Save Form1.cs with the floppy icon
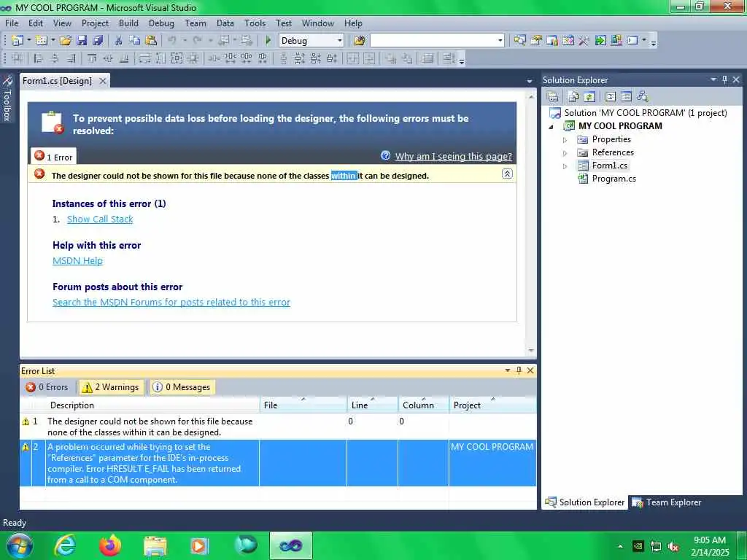Screen dimensions: 747x560 pos(82,41)
